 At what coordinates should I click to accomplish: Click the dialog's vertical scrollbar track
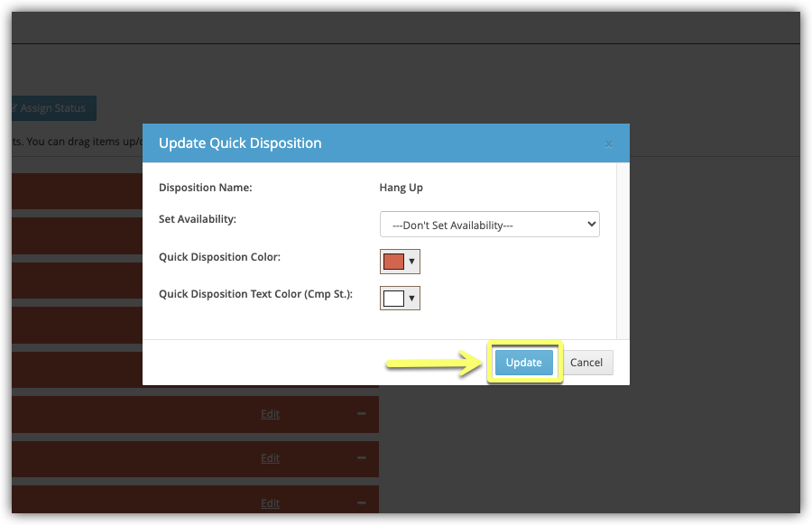click(623, 251)
